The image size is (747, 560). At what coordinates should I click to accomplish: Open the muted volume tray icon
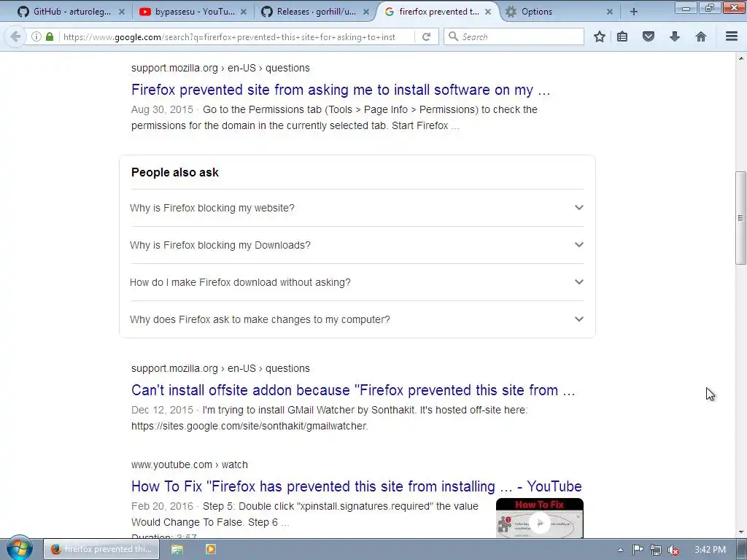(x=673, y=550)
